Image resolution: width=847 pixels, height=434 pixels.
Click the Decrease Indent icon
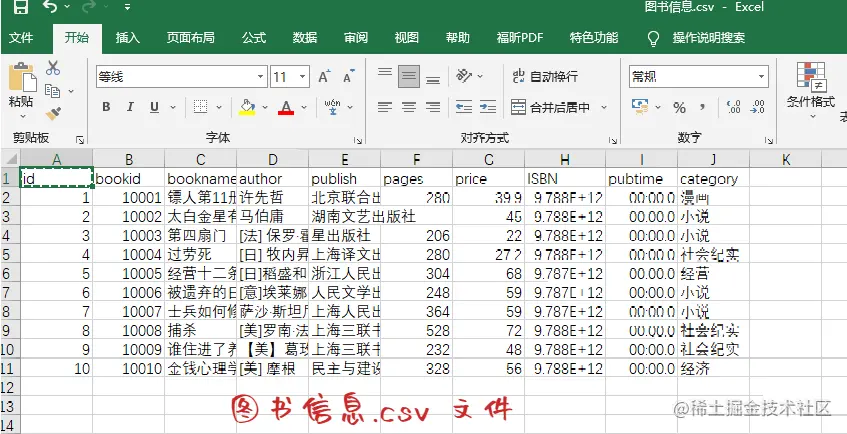click(463, 107)
